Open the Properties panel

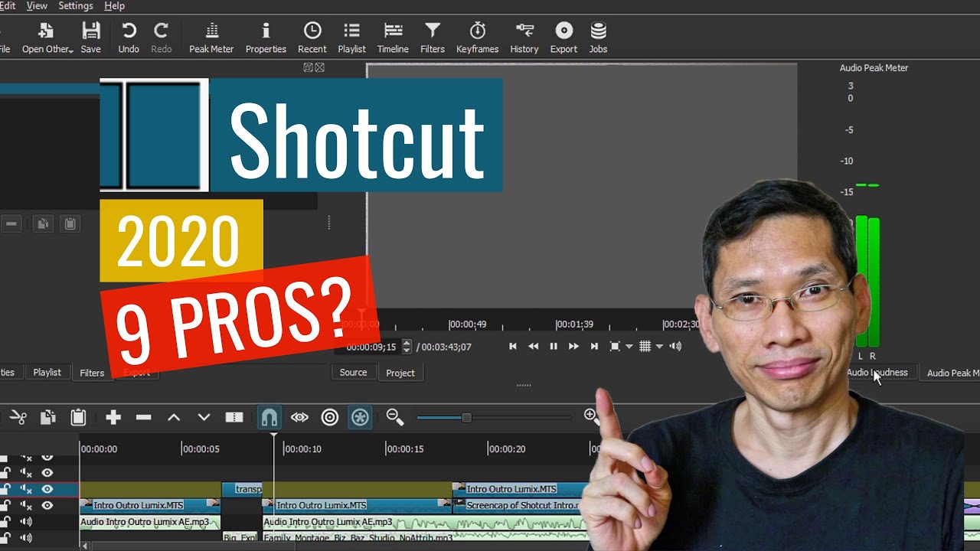266,37
